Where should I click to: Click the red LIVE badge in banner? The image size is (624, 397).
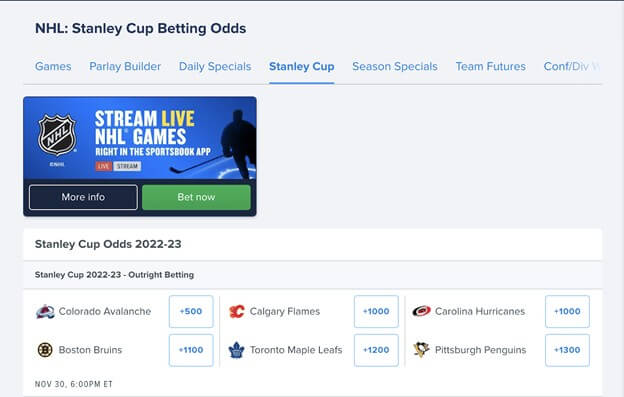103,166
